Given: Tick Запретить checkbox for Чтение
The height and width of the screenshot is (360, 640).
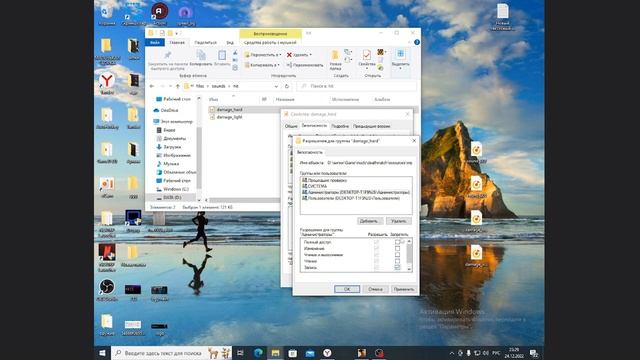Looking at the screenshot, I should [397, 261].
